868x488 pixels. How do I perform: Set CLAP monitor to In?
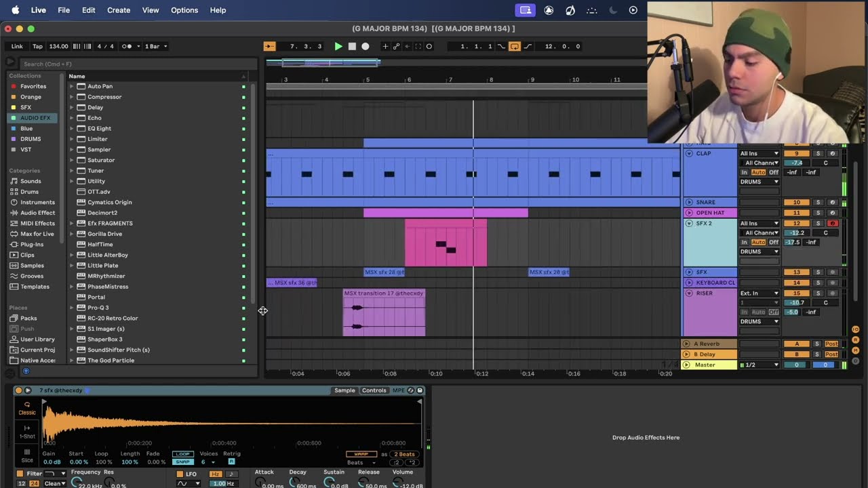(x=744, y=172)
